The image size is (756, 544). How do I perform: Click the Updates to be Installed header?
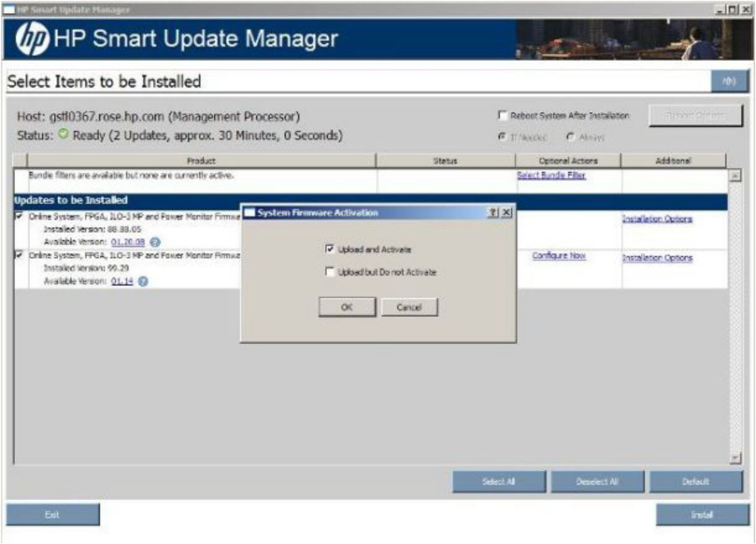click(x=71, y=200)
